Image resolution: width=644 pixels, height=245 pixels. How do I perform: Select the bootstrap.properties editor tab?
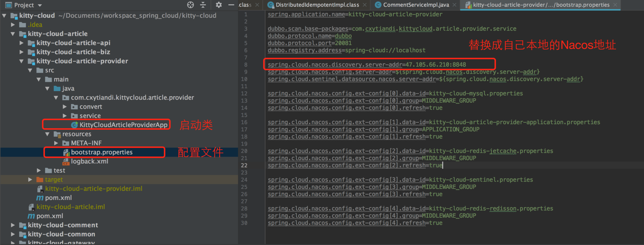pos(541,5)
